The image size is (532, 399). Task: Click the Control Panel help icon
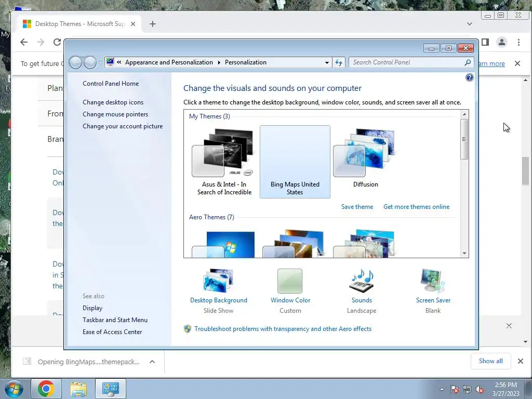[469, 77]
